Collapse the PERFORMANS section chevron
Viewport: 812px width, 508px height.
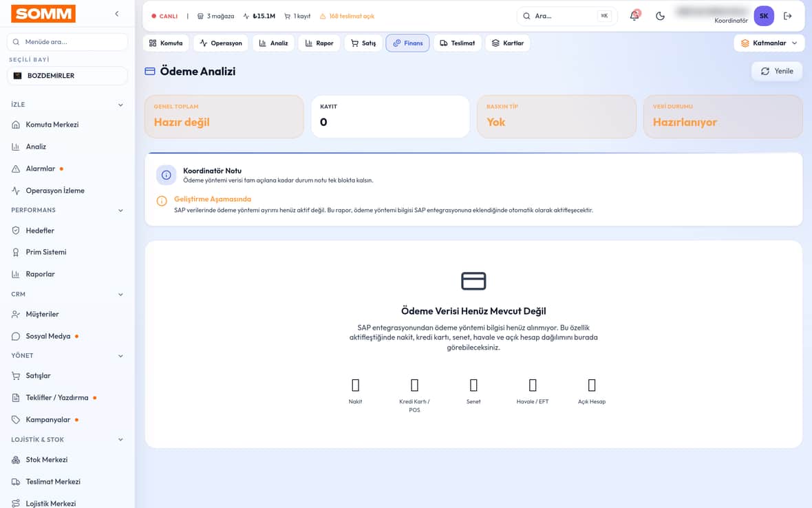click(120, 210)
